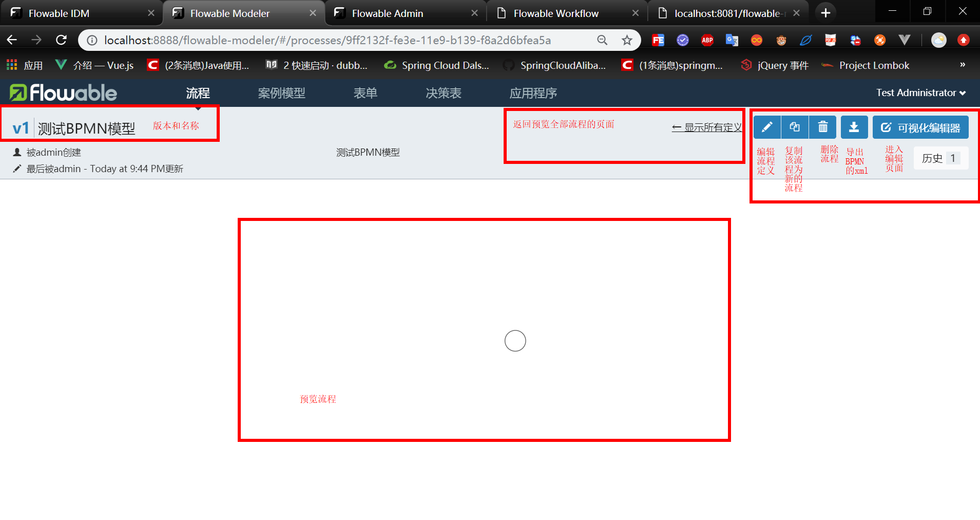Open the Spring Cloud Dalston bookmark
Viewport: 980px width, 520px height.
coord(437,65)
